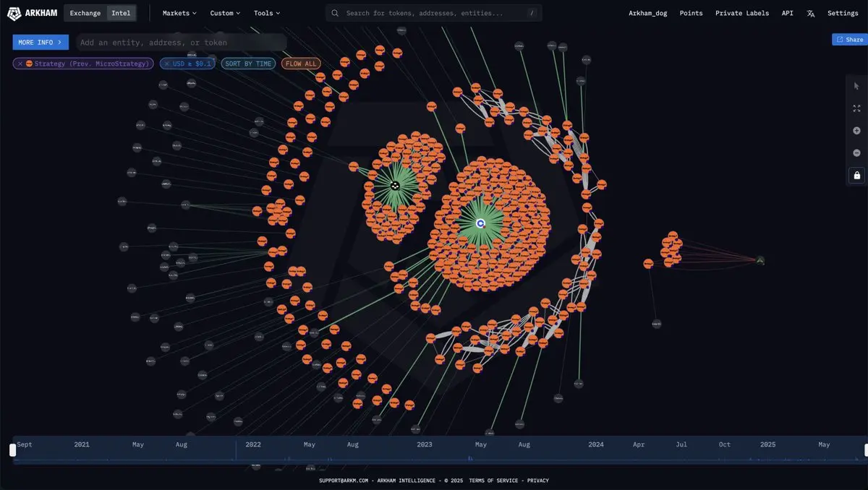Click the black hub node in the smaller cluster

tap(395, 186)
